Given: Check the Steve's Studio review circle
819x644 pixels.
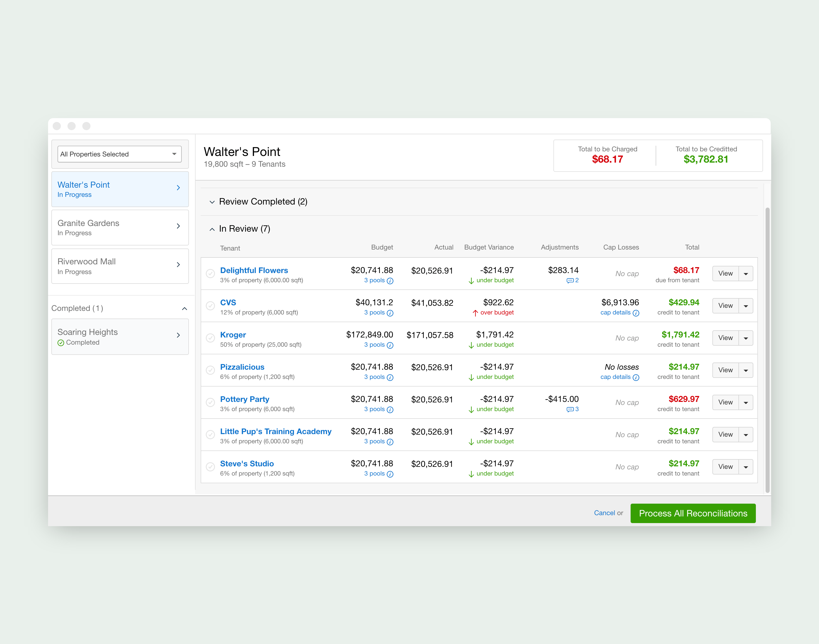Looking at the screenshot, I should tap(210, 467).
